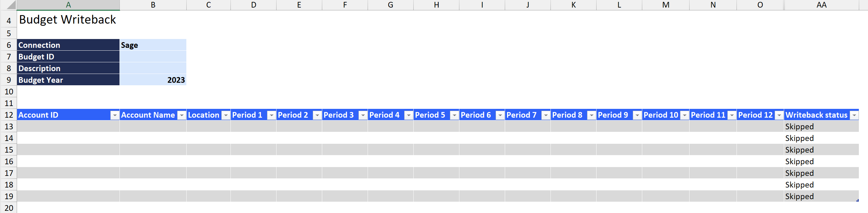Select the Budget ID input cell

[x=153, y=57]
